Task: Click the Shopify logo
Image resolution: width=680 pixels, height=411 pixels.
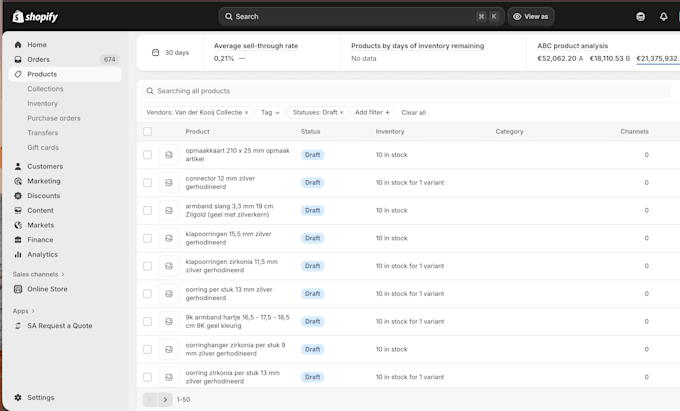Action: point(35,17)
